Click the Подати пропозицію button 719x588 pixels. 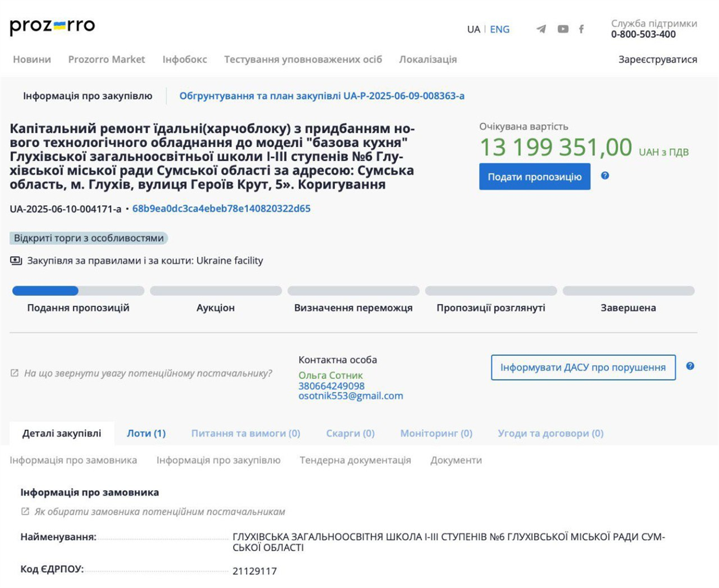click(534, 176)
